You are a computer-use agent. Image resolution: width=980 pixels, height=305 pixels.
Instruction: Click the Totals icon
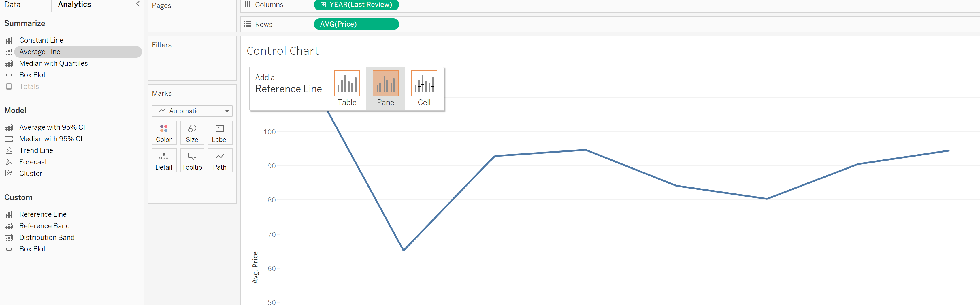click(9, 86)
